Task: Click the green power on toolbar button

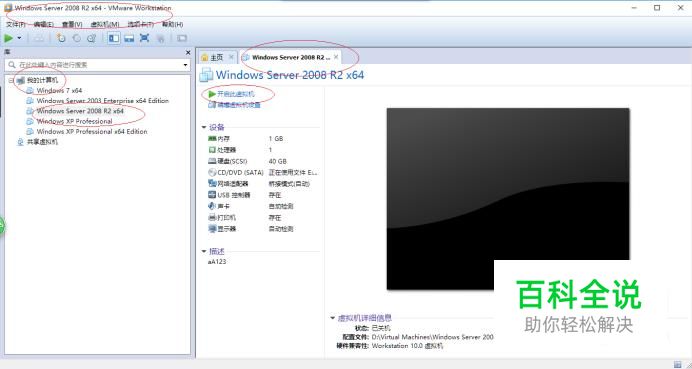Action: click(x=8, y=38)
